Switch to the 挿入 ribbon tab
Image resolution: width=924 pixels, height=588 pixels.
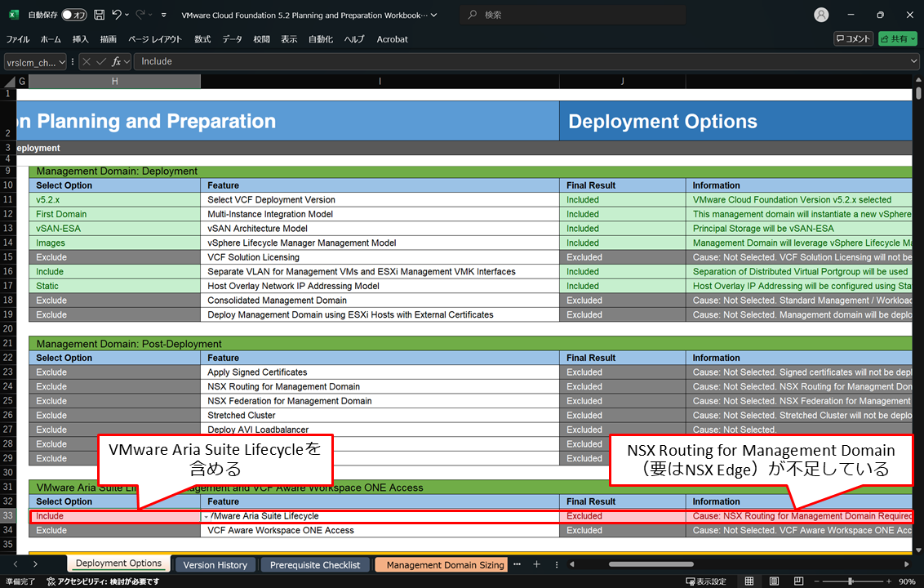81,39
